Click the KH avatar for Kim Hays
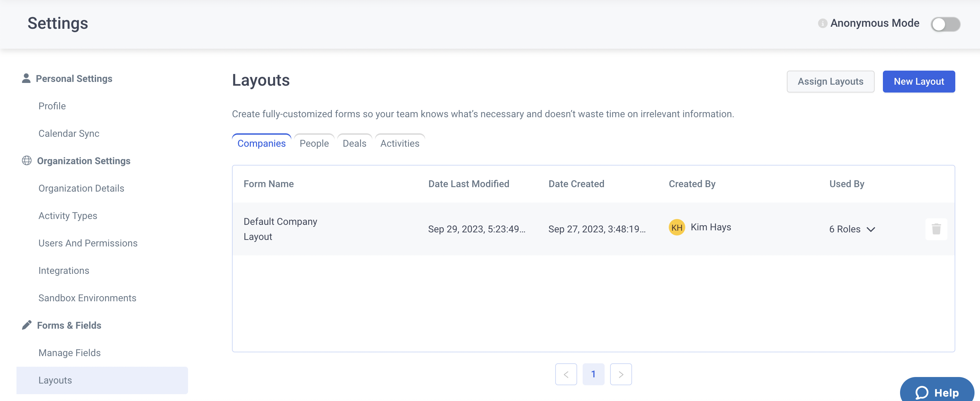980x401 pixels. pos(676,227)
